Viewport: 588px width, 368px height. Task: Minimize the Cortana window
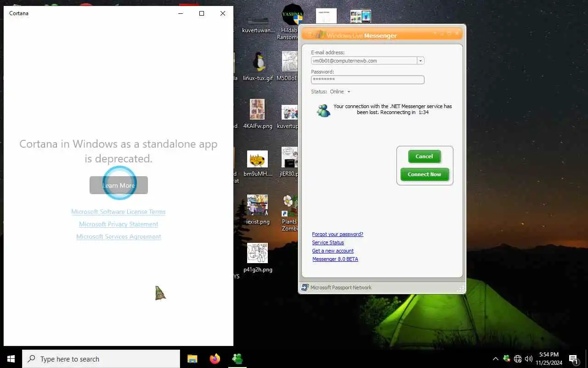pos(180,13)
